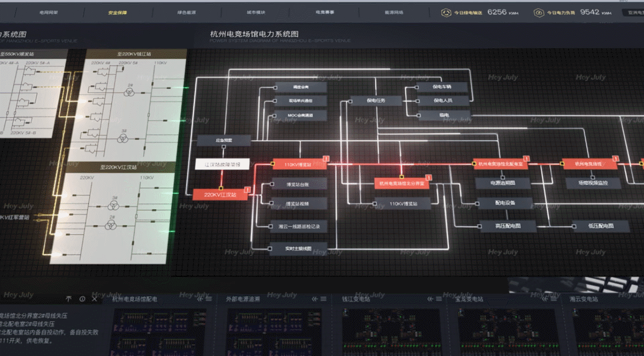Click the MOC会商通道 node
Screen dimensions: 644x356
pyautogui.click(x=301, y=115)
